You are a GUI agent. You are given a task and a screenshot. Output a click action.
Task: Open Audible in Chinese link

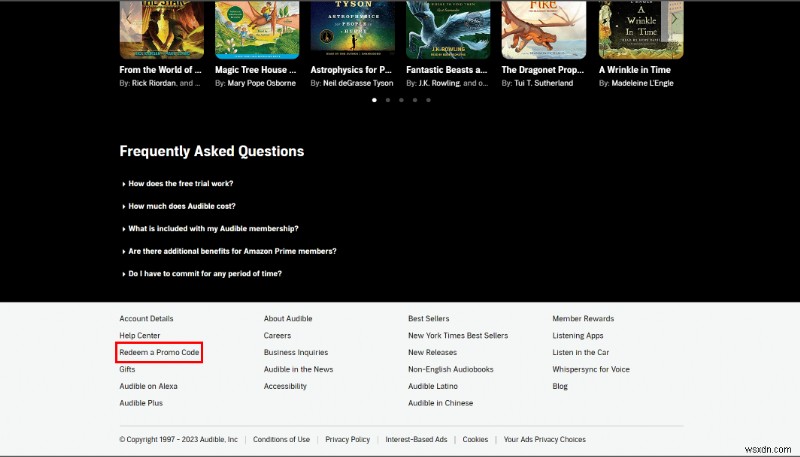441,403
